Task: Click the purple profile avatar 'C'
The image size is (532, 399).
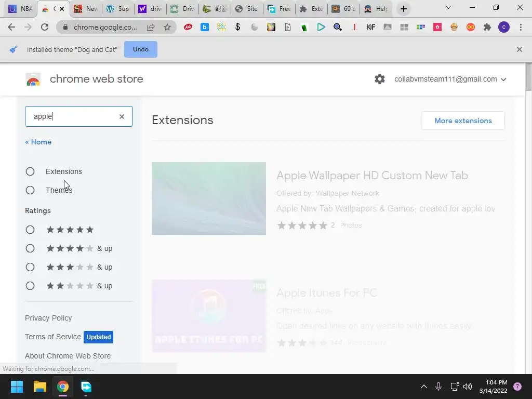Action: click(x=504, y=27)
